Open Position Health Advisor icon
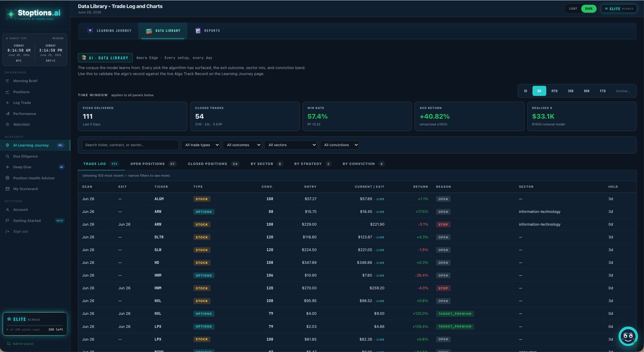Viewport: 644px width, 352px height. (7, 178)
